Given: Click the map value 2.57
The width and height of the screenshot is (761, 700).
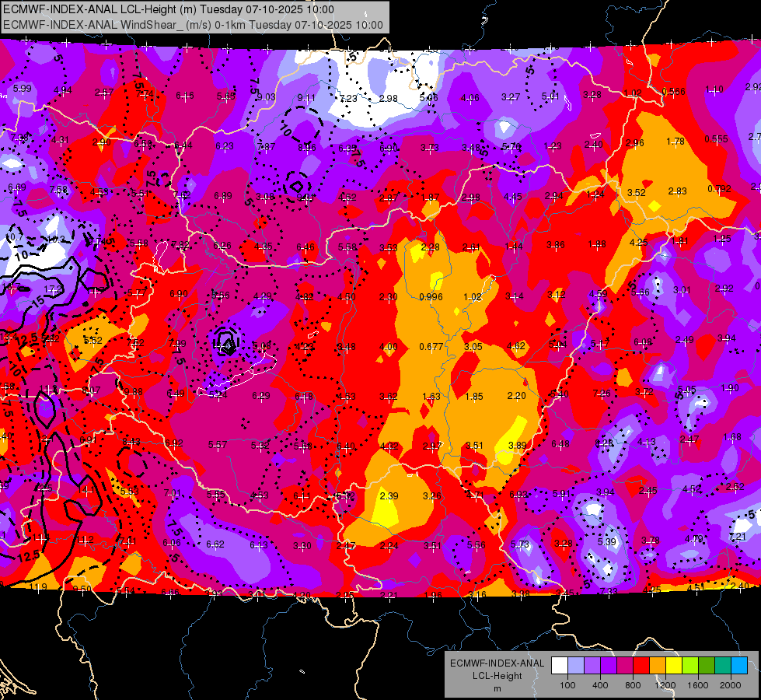Looking at the screenshot, I should pyautogui.click(x=104, y=93).
